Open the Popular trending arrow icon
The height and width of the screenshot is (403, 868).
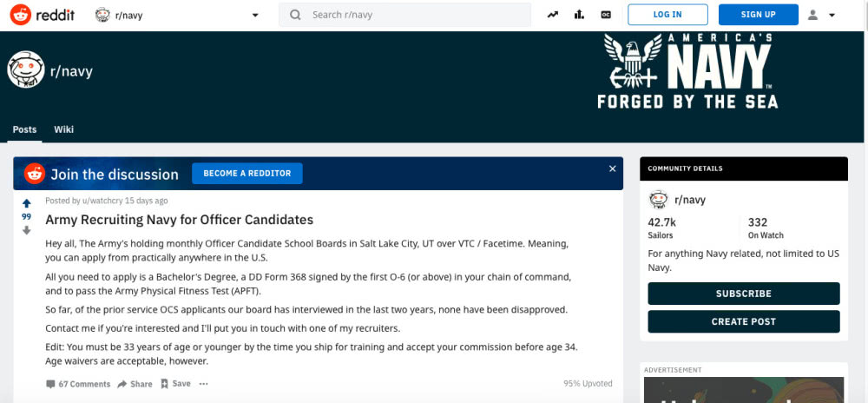point(552,15)
